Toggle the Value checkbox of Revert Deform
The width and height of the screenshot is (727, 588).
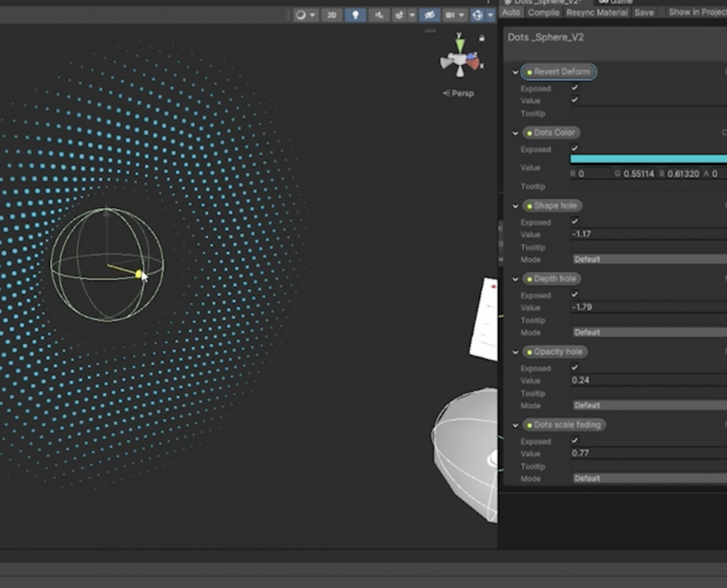pyautogui.click(x=575, y=101)
